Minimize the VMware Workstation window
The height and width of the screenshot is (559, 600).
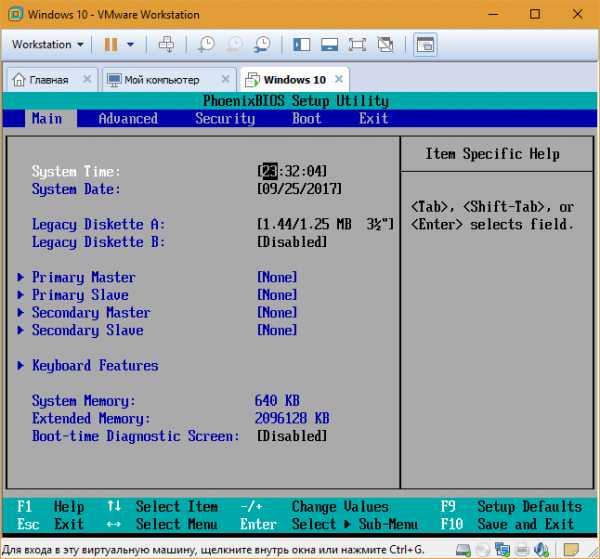tap(494, 14)
